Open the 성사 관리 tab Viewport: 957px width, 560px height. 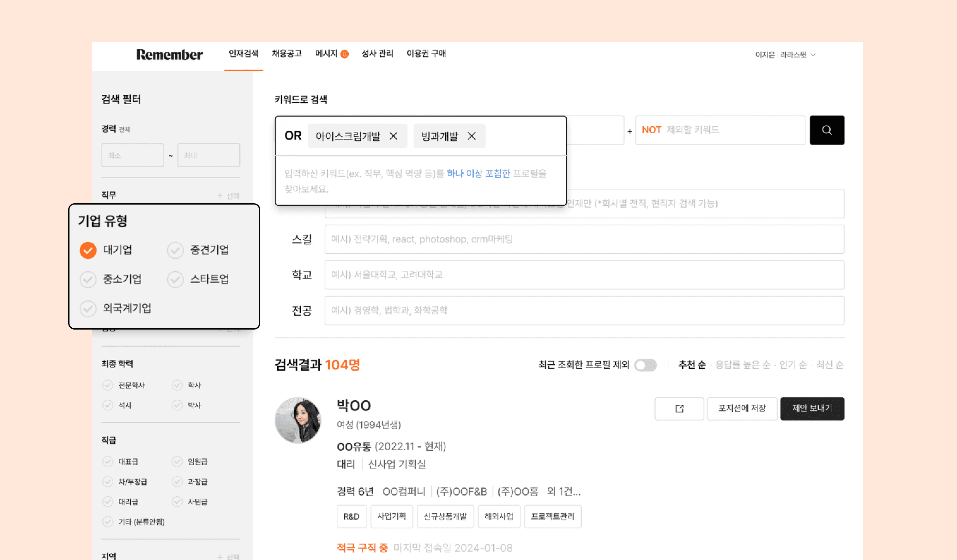(377, 54)
